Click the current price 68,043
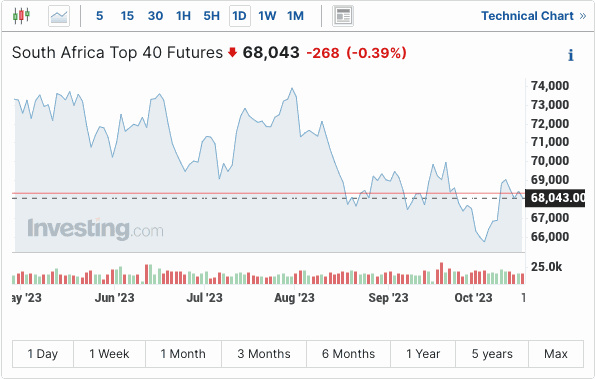Image resolution: width=595 pixels, height=379 pixels. (271, 53)
